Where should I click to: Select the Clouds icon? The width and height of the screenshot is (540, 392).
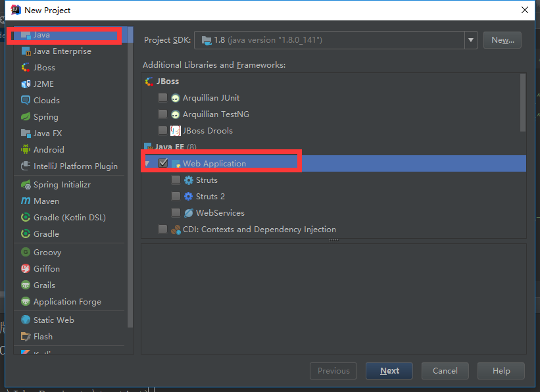pos(26,100)
